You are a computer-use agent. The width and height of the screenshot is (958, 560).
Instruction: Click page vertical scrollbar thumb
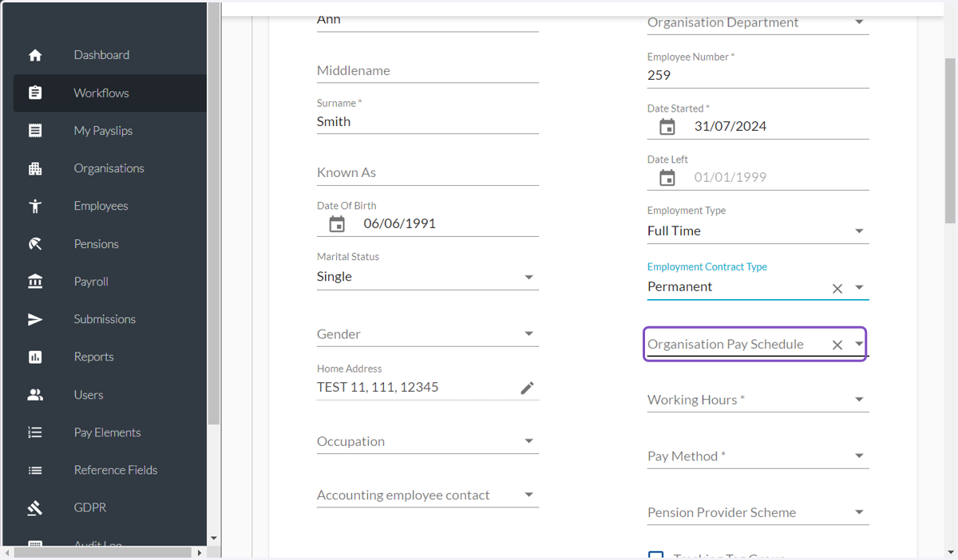(950, 140)
